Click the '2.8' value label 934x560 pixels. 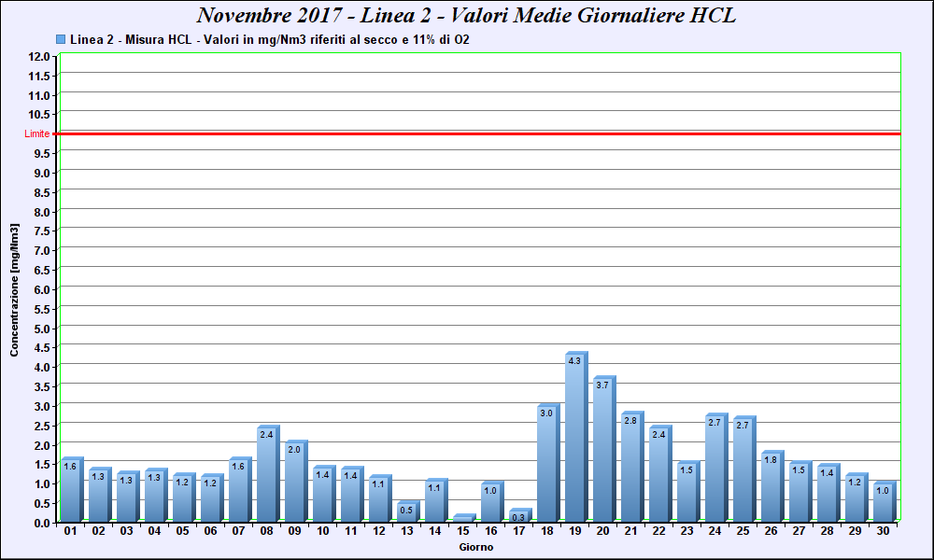point(630,421)
